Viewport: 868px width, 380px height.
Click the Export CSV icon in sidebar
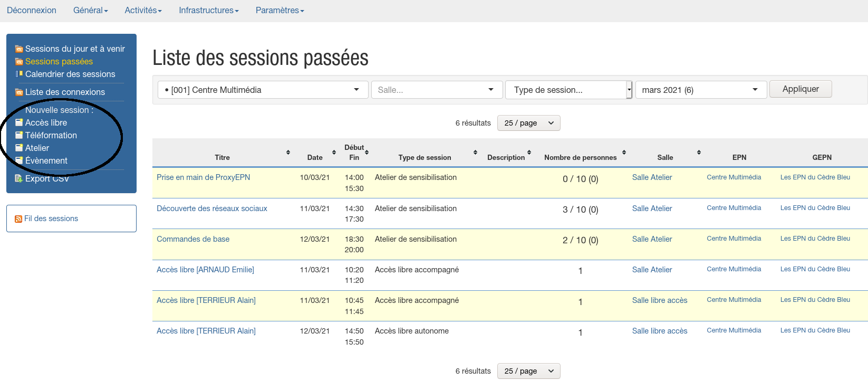pyautogui.click(x=19, y=178)
